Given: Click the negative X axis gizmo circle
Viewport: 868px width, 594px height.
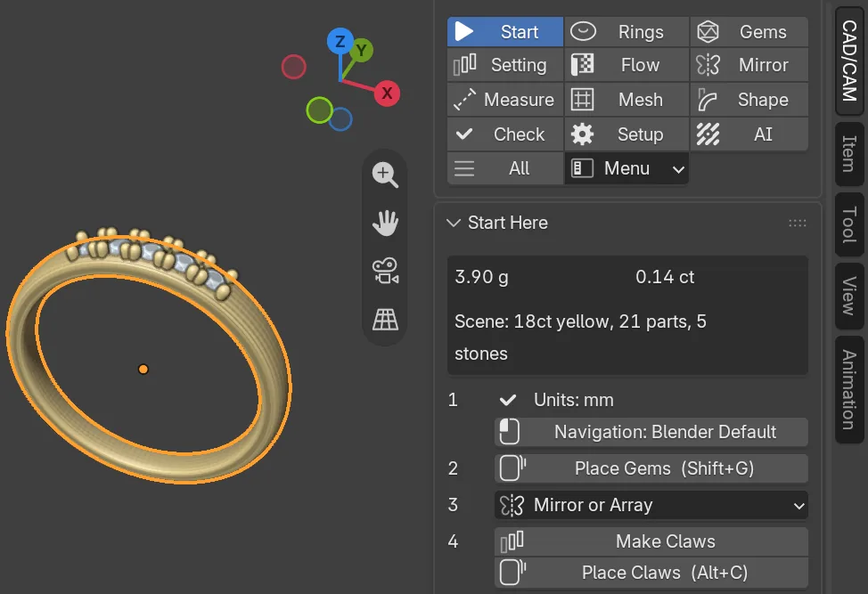Looking at the screenshot, I should tap(293, 67).
